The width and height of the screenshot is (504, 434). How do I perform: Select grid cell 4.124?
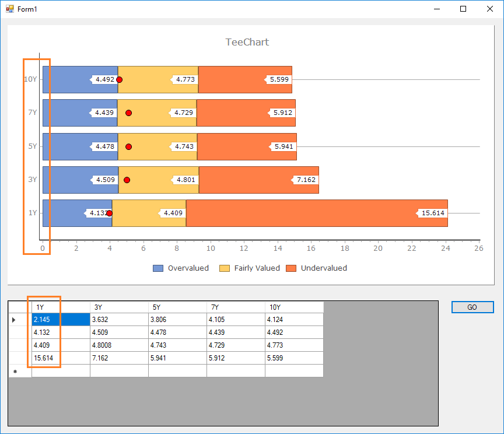tap(294, 320)
